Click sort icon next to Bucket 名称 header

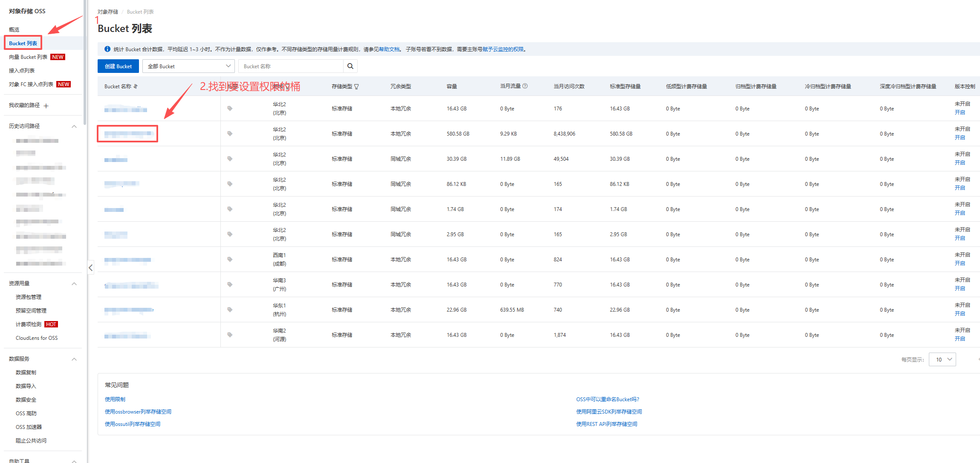136,86
